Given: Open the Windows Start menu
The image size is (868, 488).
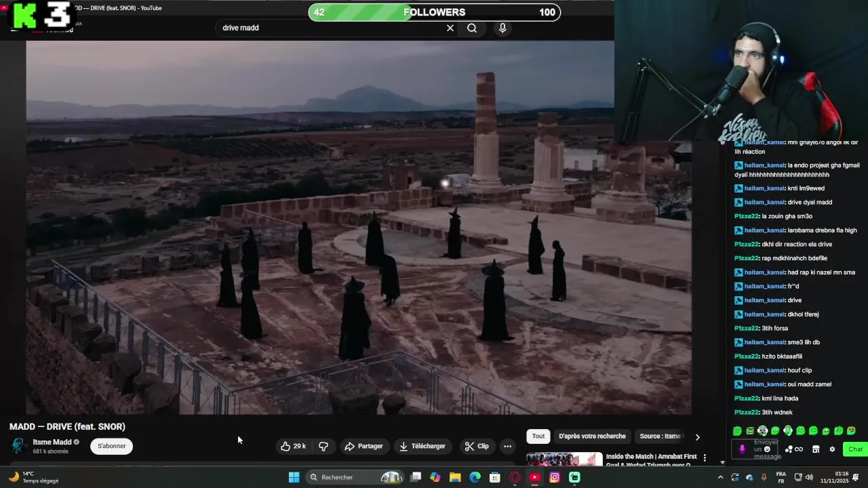Looking at the screenshot, I should click(294, 477).
